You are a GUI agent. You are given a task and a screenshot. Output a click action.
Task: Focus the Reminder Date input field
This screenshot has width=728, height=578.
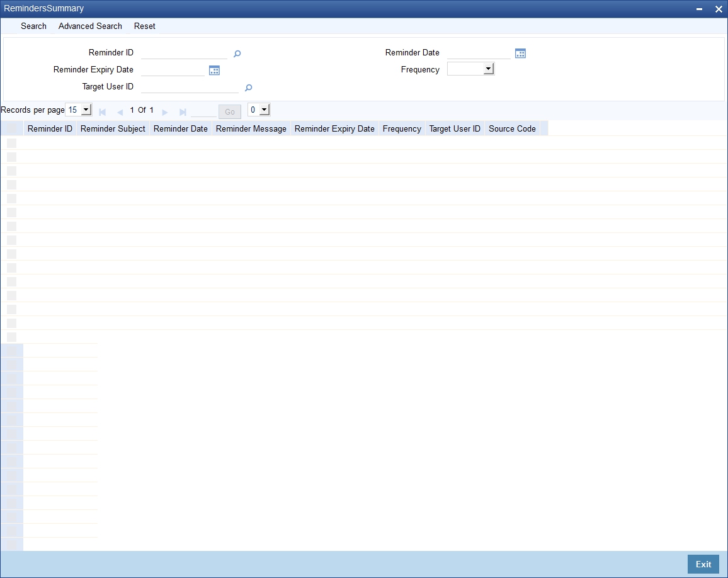click(479, 53)
